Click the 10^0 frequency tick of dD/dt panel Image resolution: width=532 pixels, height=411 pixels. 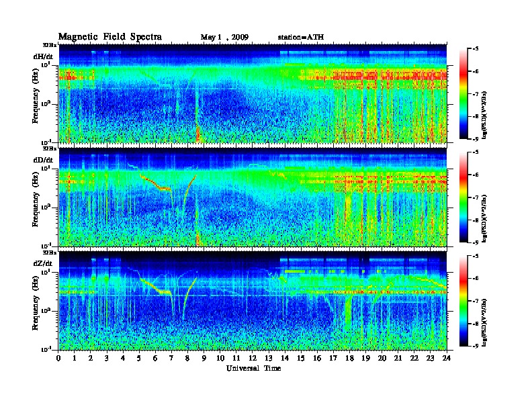[x=46, y=207]
